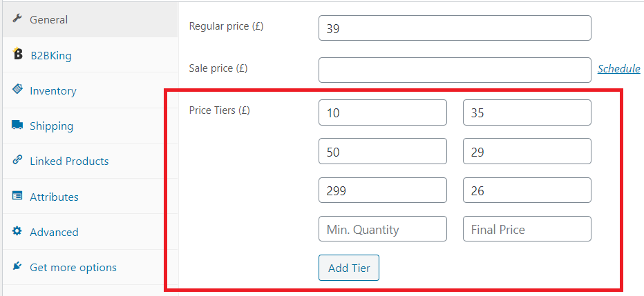The height and width of the screenshot is (296, 644).
Task: Open the Shipping tab label
Action: point(51,126)
